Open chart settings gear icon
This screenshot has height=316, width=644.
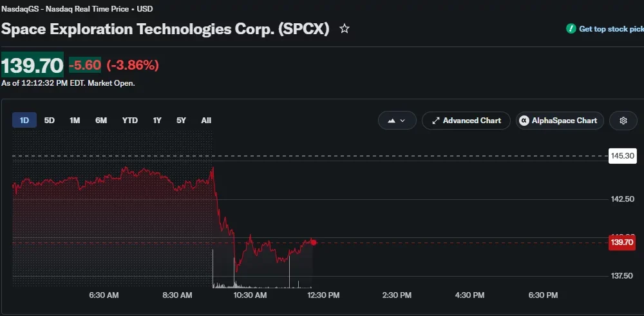click(x=623, y=121)
